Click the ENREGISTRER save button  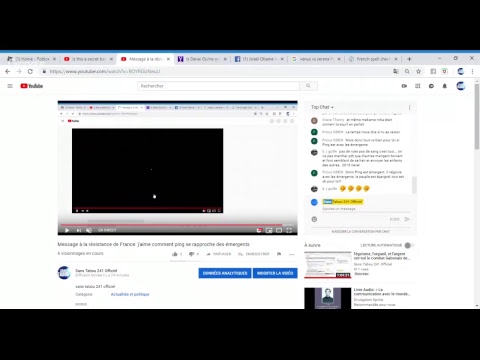pyautogui.click(x=254, y=254)
